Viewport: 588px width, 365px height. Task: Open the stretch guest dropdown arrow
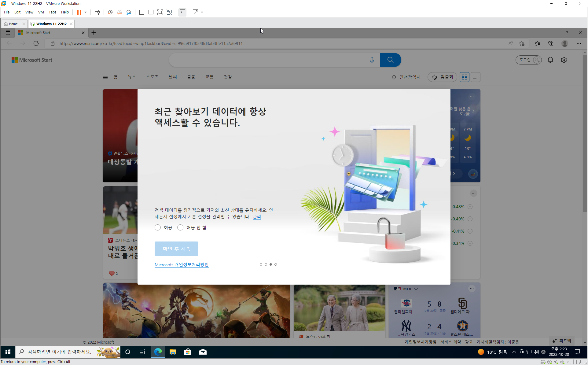[x=202, y=12]
